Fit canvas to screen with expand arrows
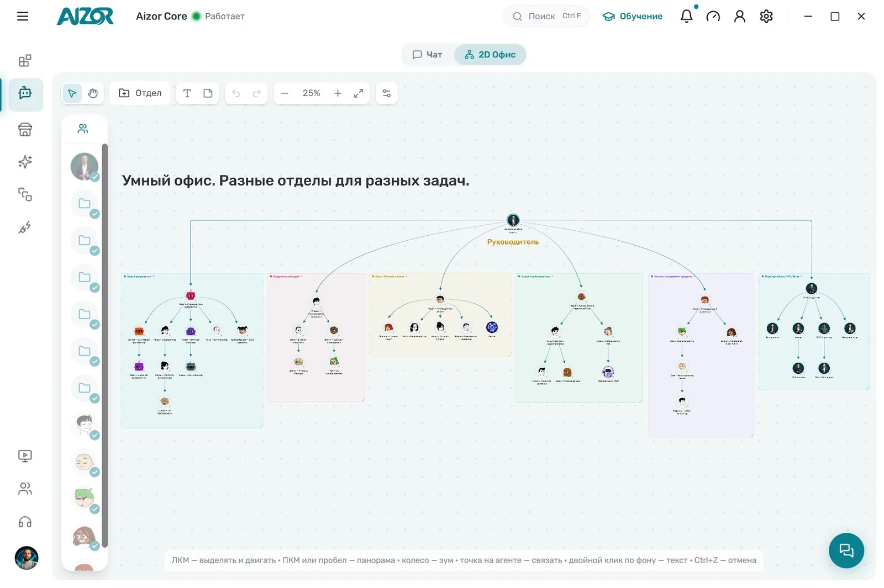Screen dimensions: 884x588 [x=359, y=93]
